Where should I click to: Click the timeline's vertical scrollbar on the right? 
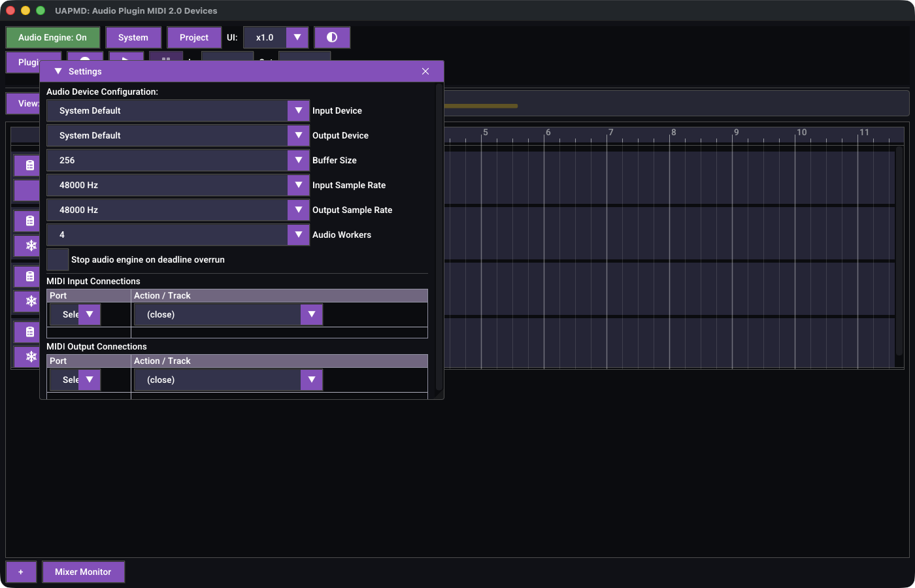tap(899, 252)
